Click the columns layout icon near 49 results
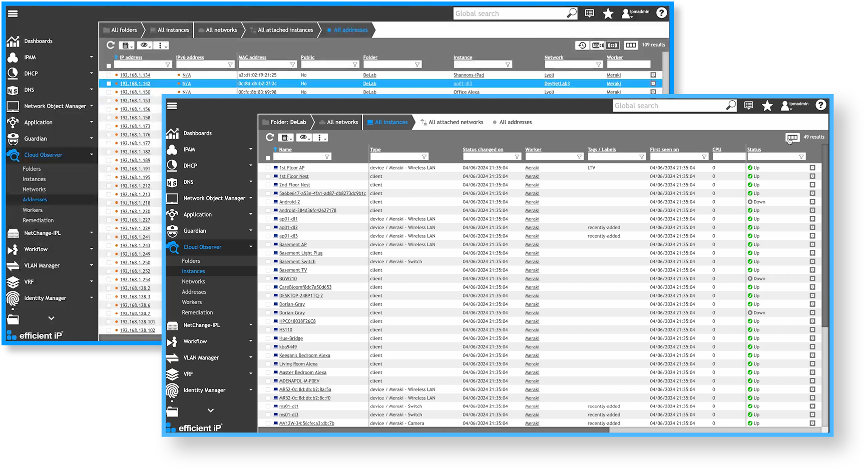 point(792,137)
